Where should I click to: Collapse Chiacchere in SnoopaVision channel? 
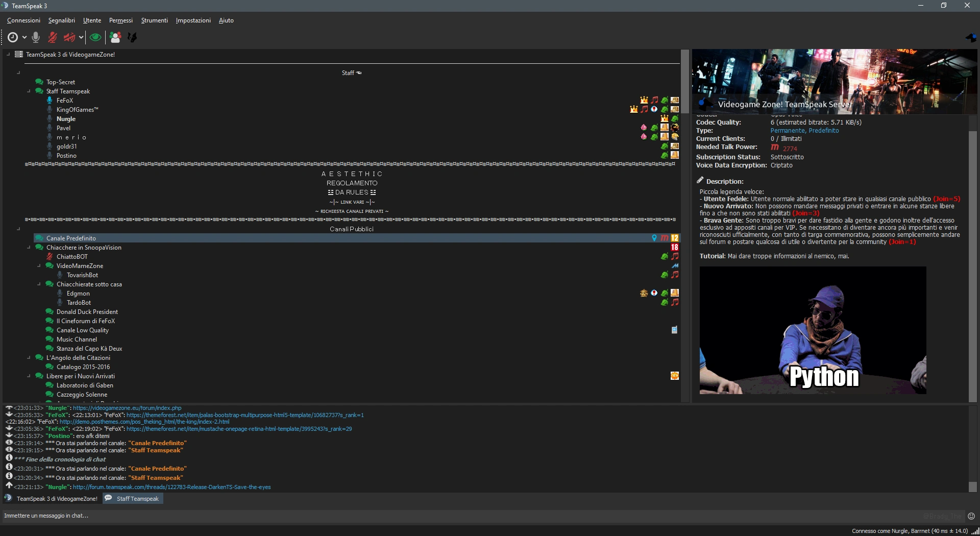click(29, 247)
